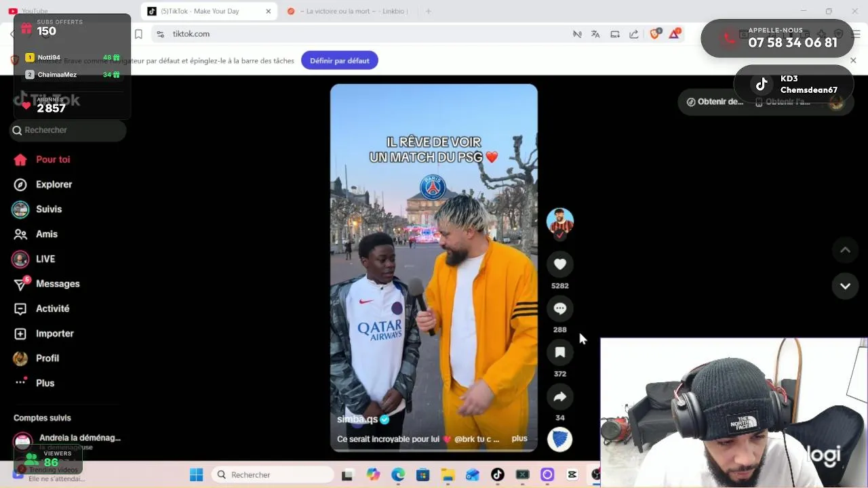Open CapCut from the taskbar
The width and height of the screenshot is (868, 488).
click(x=572, y=474)
